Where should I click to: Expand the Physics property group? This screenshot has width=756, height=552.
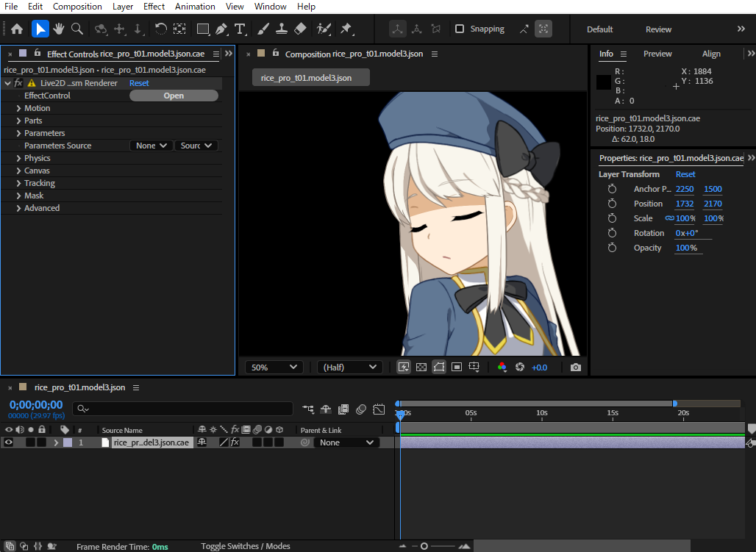pos(19,158)
